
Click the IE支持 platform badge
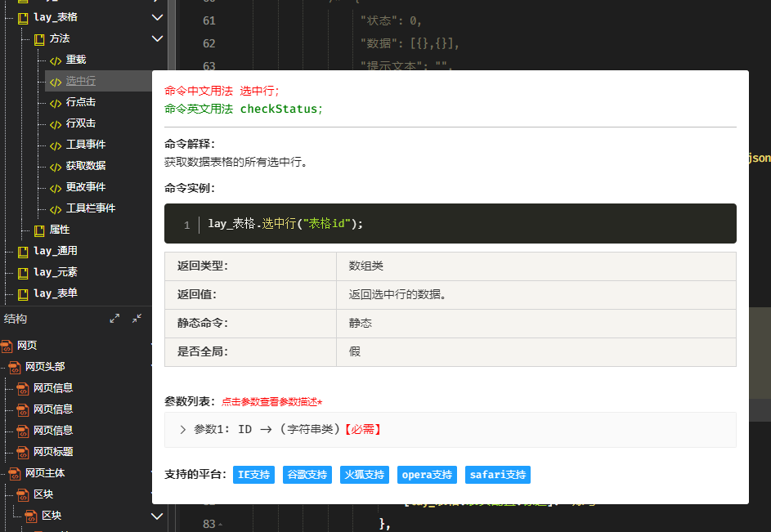pos(253,475)
